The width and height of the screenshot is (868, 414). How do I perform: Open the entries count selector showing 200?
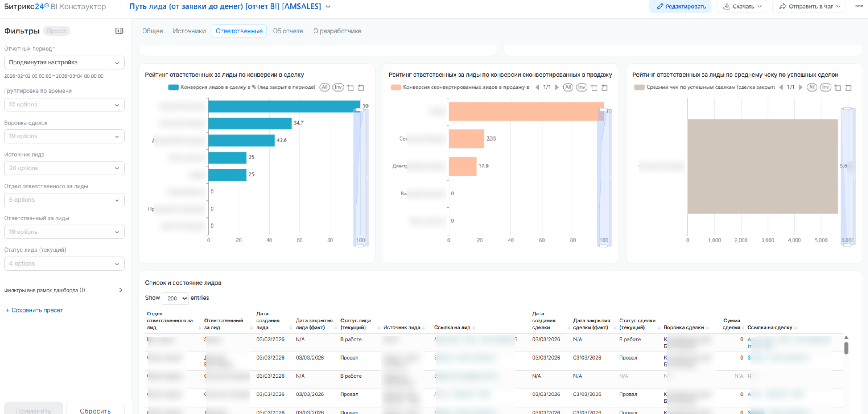click(x=175, y=298)
